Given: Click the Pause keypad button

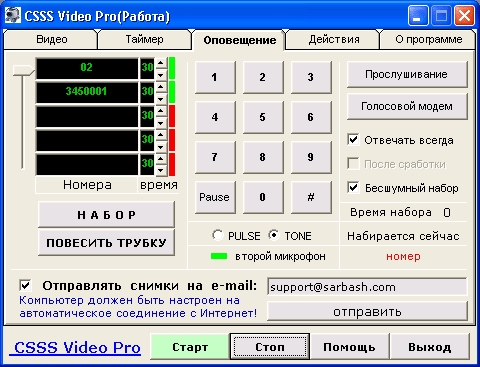Looking at the screenshot, I should (214, 197).
